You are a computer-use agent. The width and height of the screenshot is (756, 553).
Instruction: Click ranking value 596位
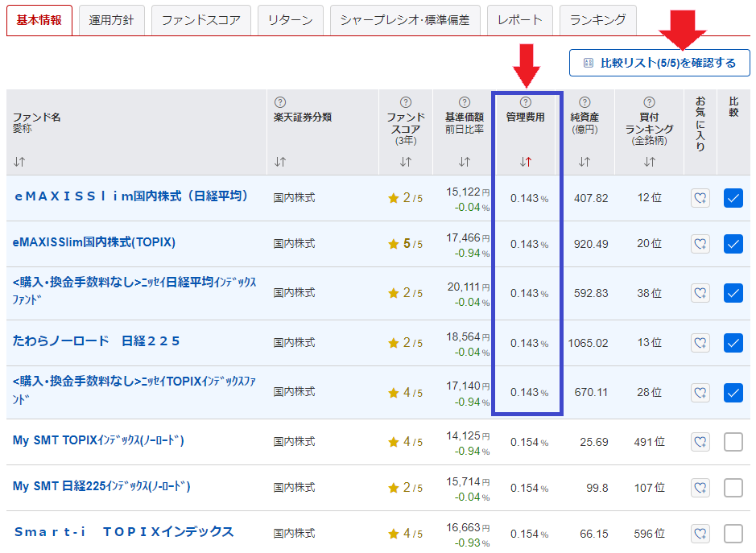pos(649,534)
